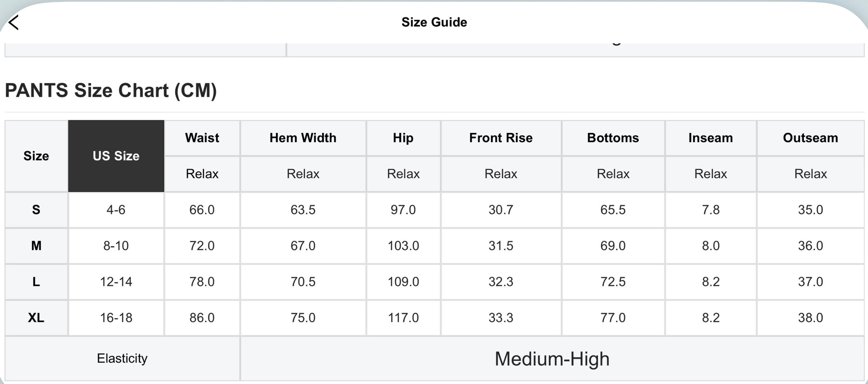Select the 16-18 US size cell

pyautogui.click(x=116, y=318)
